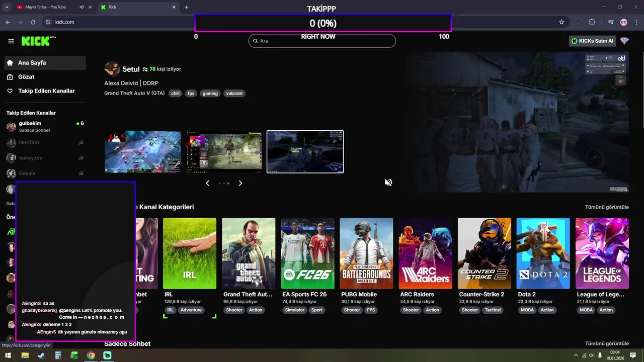Viewport: 644px width, 362px height.
Task: Show previous featured stream with left chevron
Action: [x=207, y=183]
